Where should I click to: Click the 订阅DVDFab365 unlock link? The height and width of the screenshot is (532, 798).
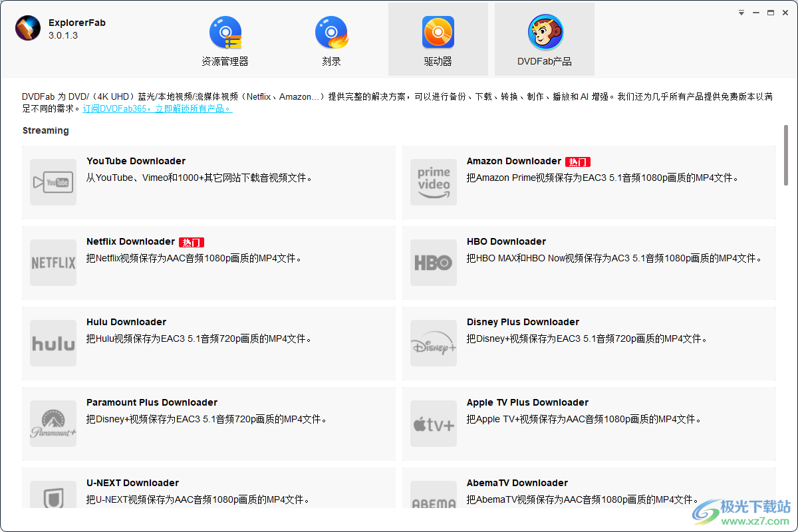point(158,108)
